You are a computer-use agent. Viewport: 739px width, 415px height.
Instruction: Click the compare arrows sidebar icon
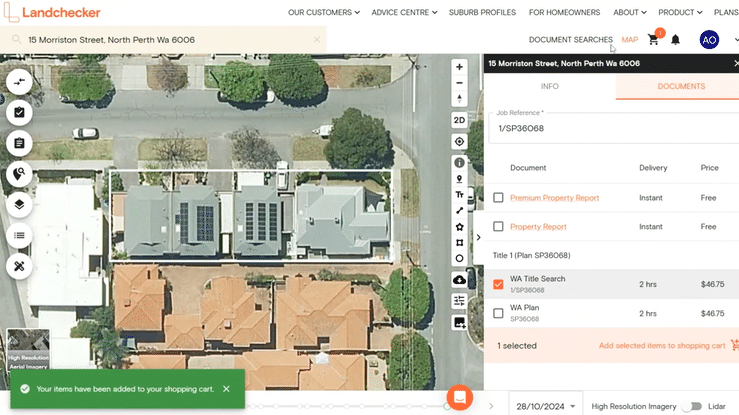point(19,82)
